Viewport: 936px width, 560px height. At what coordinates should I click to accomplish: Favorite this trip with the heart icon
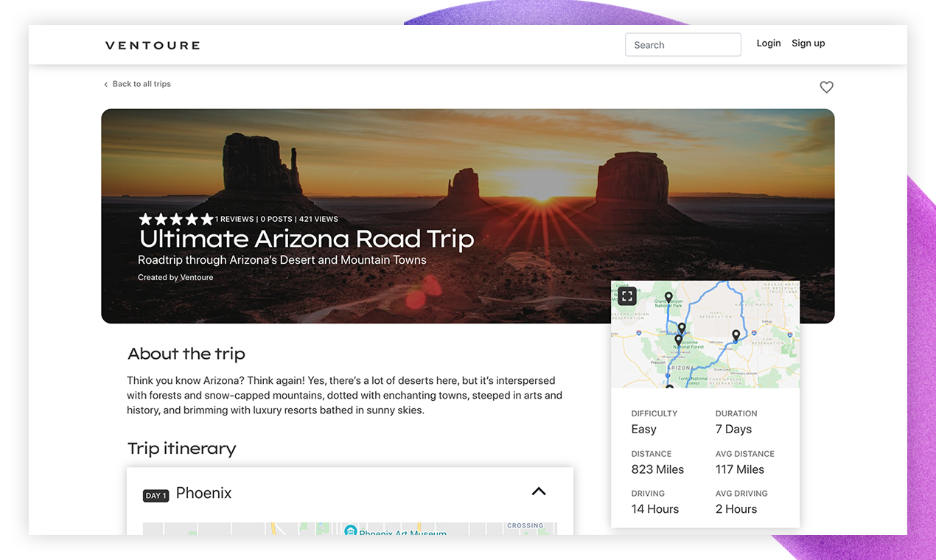point(827,87)
